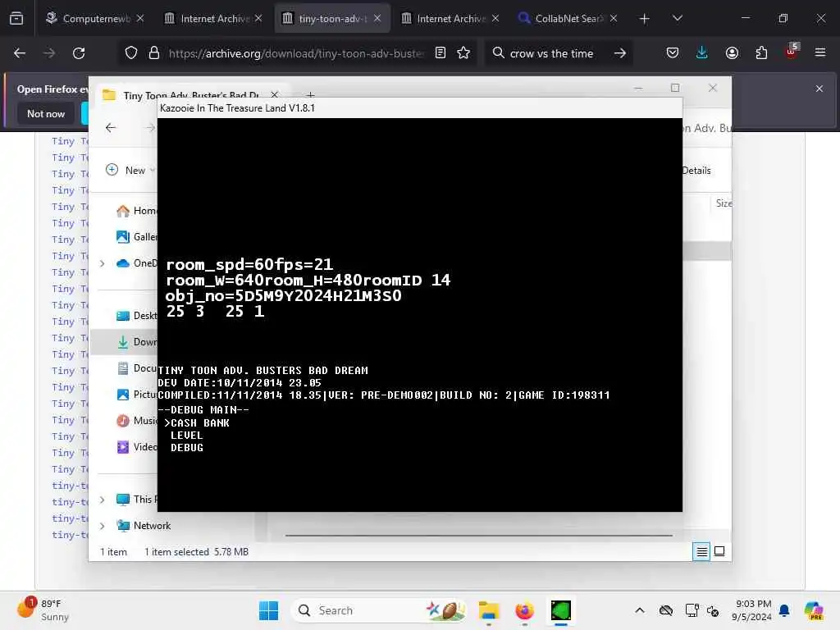The width and height of the screenshot is (840, 630).
Task: Open Desktop folder in sidebar
Action: coord(137,316)
